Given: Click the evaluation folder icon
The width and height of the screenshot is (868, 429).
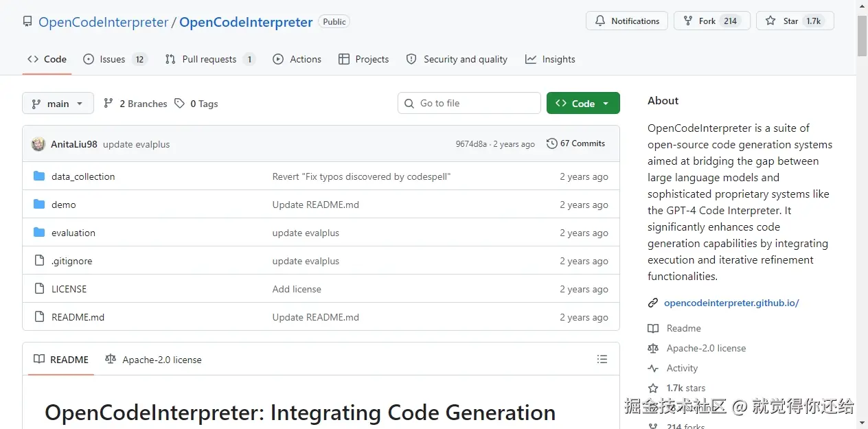Looking at the screenshot, I should pos(39,233).
